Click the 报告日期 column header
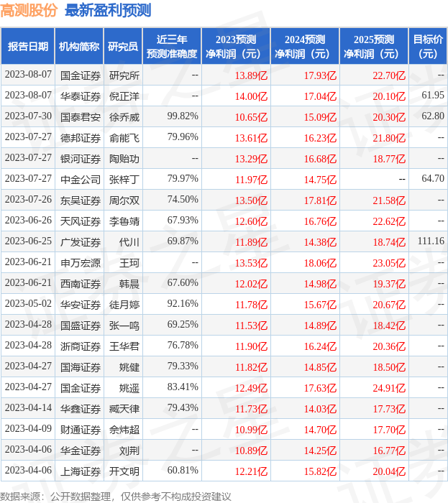The height and width of the screenshot is (503, 448). [x=28, y=46]
